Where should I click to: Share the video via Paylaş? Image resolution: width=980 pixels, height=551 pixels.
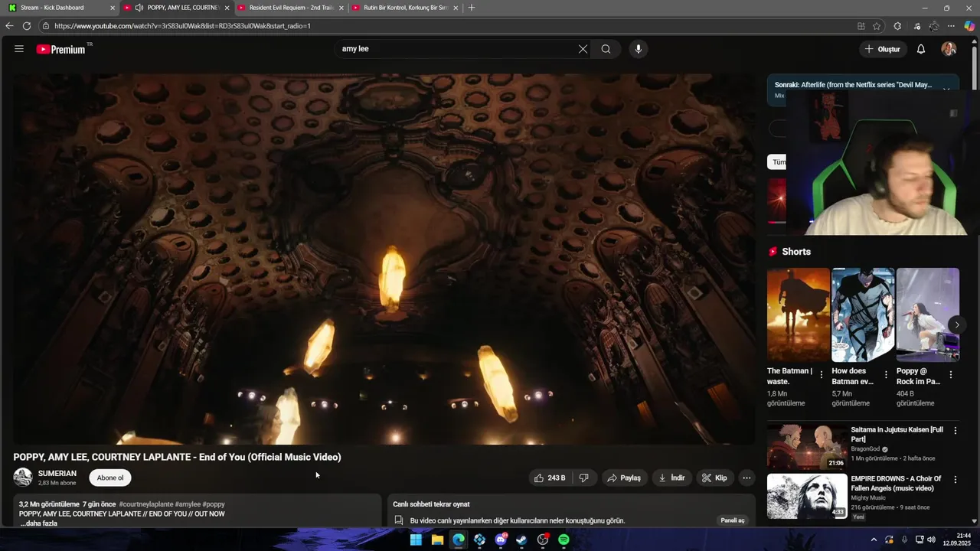click(624, 478)
